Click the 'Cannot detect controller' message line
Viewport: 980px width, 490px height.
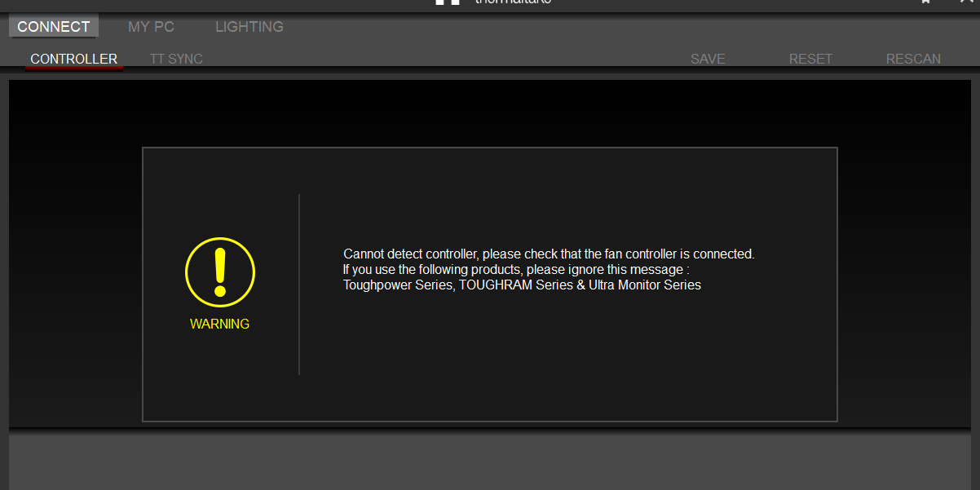click(x=549, y=254)
